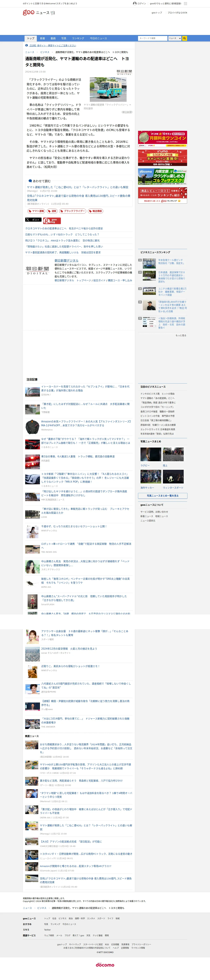Click large 朝日新聞 DIGITAL logo in publisher box
Viewport: 210px width, 980px height.
click(x=37, y=270)
